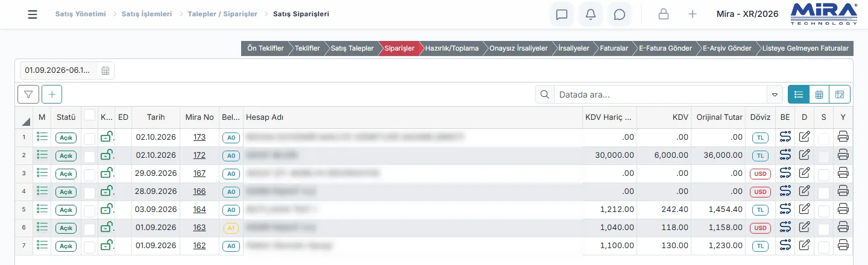This screenshot has height=265, width=868.
Task: Print order 164 with printer icon
Action: tap(843, 209)
